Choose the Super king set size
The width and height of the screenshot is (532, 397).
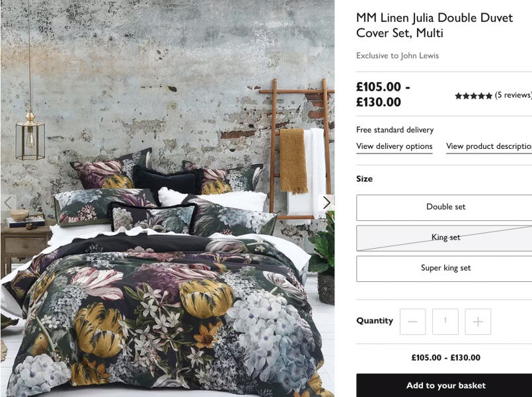pos(444,269)
